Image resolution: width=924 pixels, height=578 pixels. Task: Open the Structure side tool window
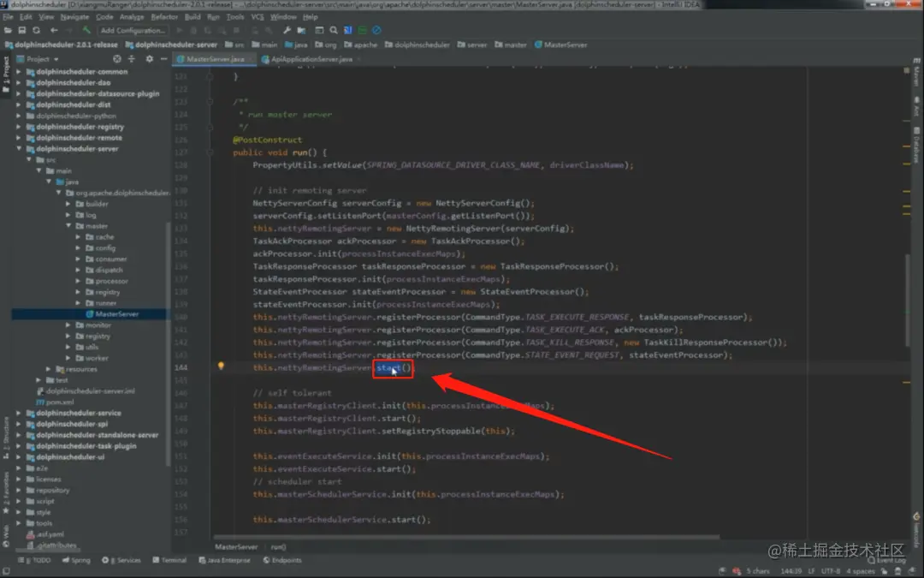tap(6, 438)
